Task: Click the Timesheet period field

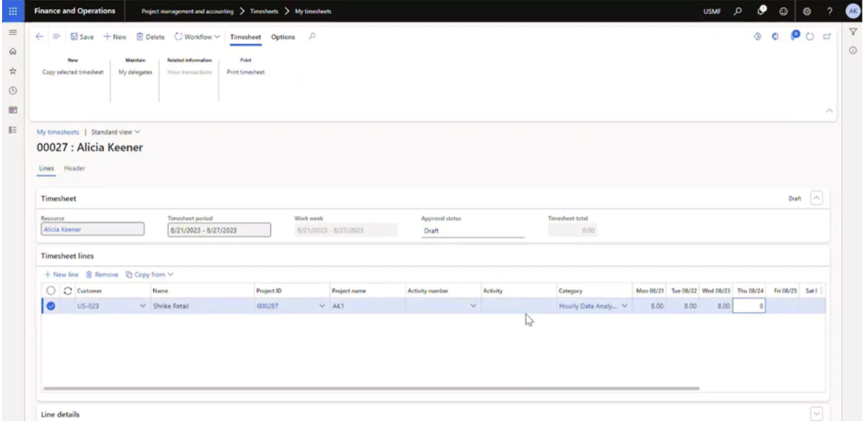Action: click(219, 230)
